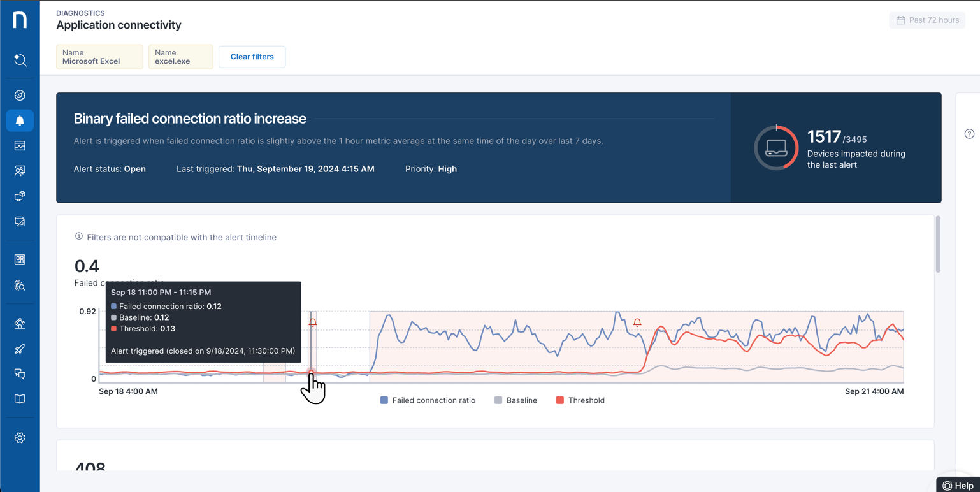Screen dimensions: 980x492
Task: Click the second alert bell marker on chart
Action: (x=637, y=322)
